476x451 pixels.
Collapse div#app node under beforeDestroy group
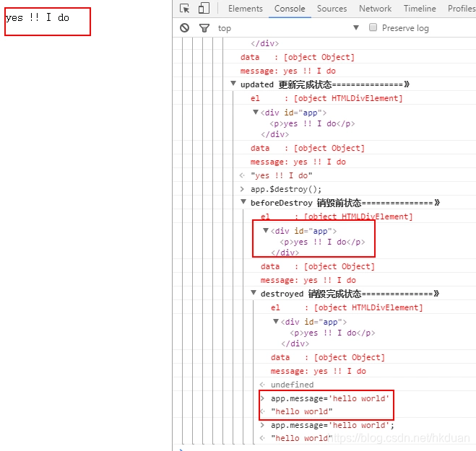tap(266, 230)
